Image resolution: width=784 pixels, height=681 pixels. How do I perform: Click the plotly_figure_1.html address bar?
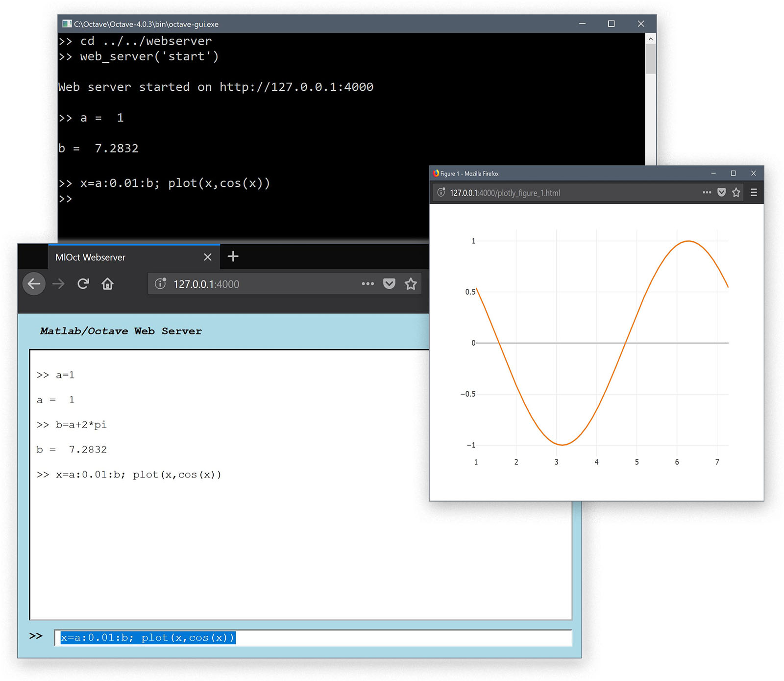click(x=588, y=193)
